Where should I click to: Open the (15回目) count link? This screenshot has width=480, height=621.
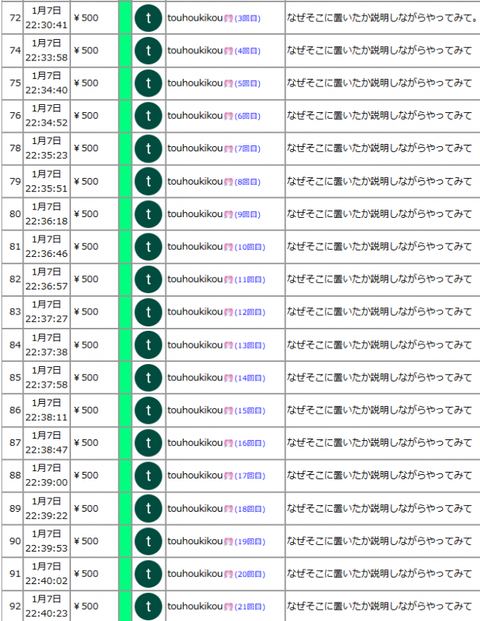(x=250, y=411)
